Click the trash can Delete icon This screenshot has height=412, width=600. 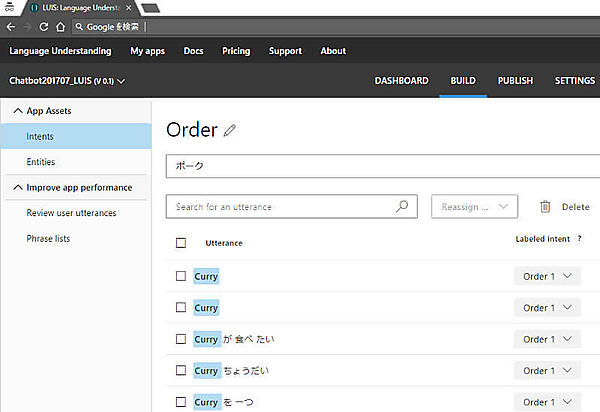545,207
